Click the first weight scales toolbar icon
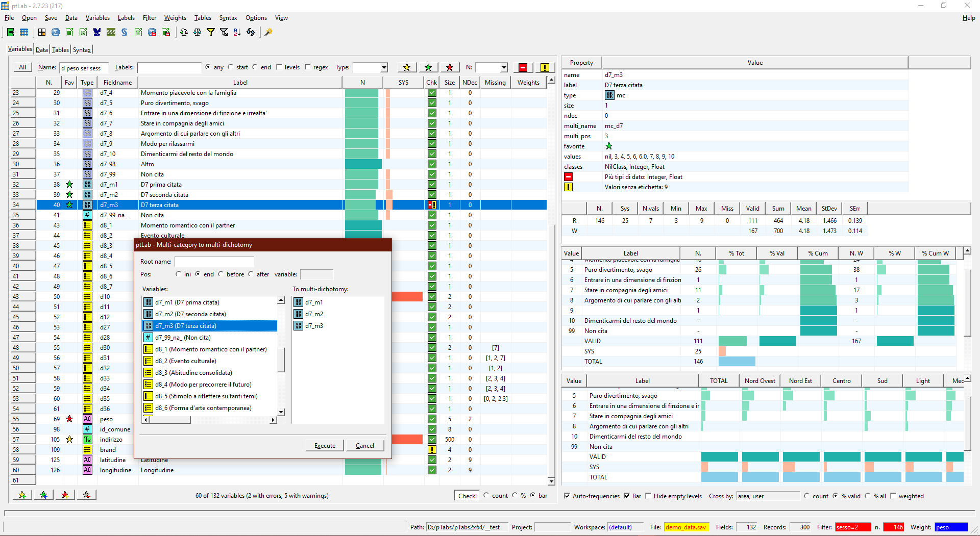The height and width of the screenshot is (536, 980). (184, 32)
